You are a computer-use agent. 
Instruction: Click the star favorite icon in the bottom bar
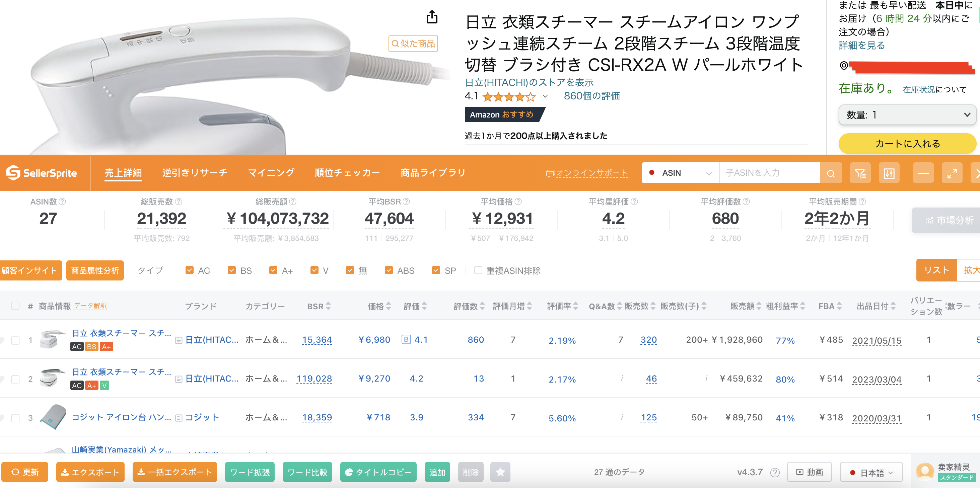(x=500, y=472)
